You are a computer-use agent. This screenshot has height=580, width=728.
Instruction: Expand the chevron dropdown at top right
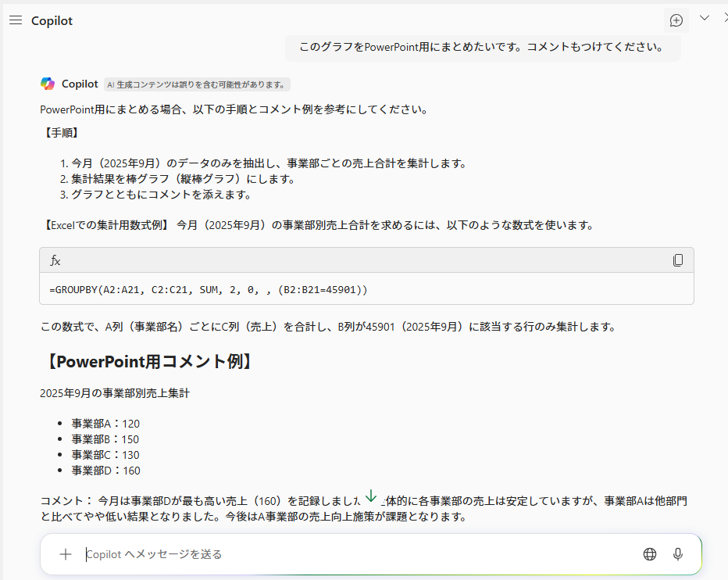[705, 18]
